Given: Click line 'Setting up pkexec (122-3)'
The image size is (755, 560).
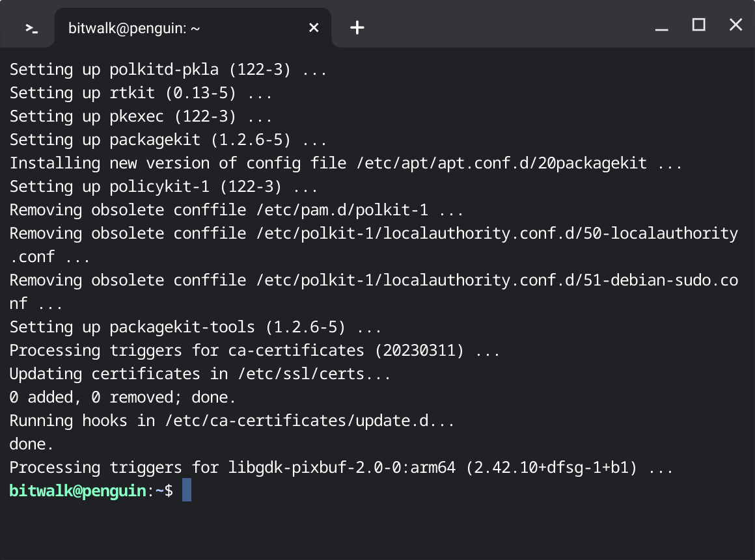Looking at the screenshot, I should pos(141,116).
